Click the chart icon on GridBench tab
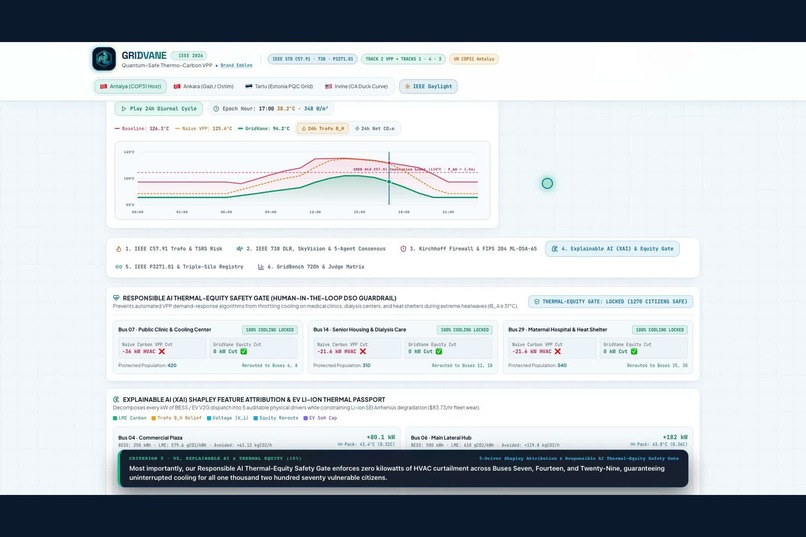The width and height of the screenshot is (806, 537). pyautogui.click(x=261, y=267)
